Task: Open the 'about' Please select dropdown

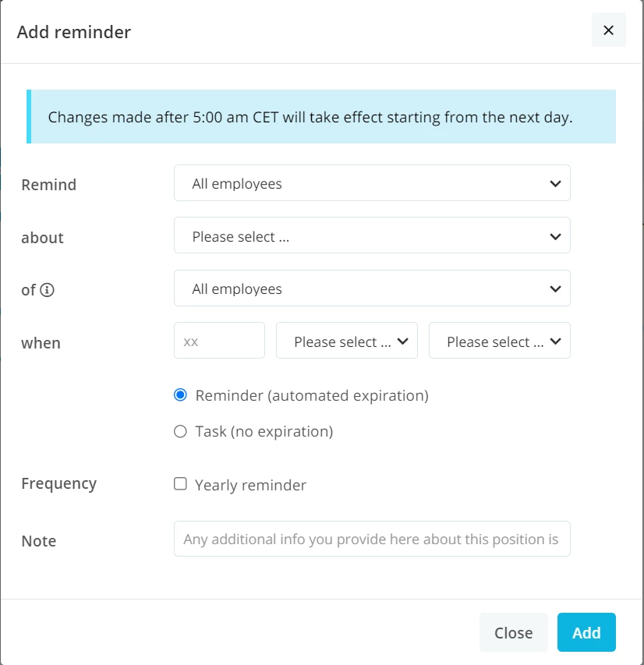Action: click(x=372, y=235)
